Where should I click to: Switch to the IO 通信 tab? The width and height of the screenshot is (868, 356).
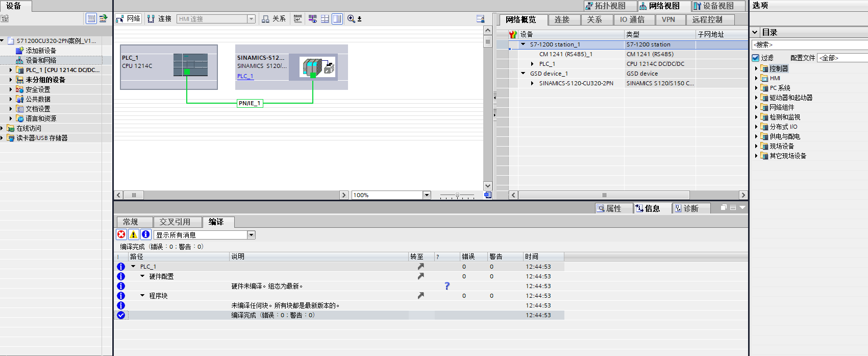(x=632, y=19)
